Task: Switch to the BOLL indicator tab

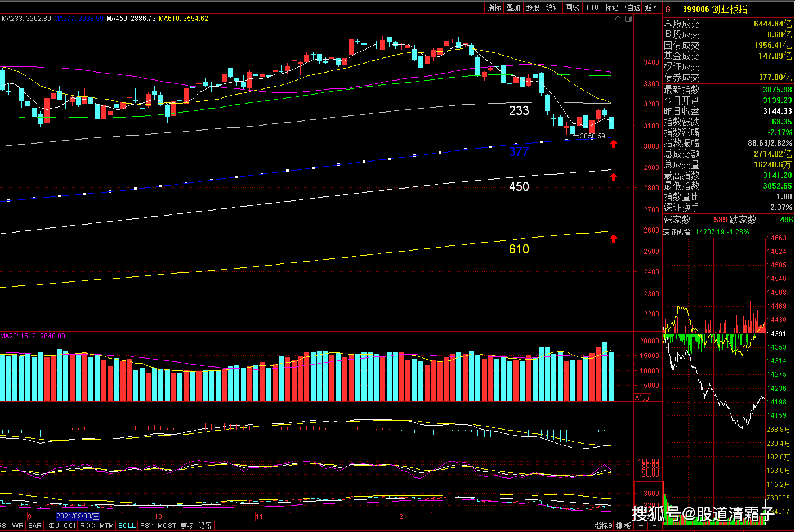Action: tap(127, 526)
